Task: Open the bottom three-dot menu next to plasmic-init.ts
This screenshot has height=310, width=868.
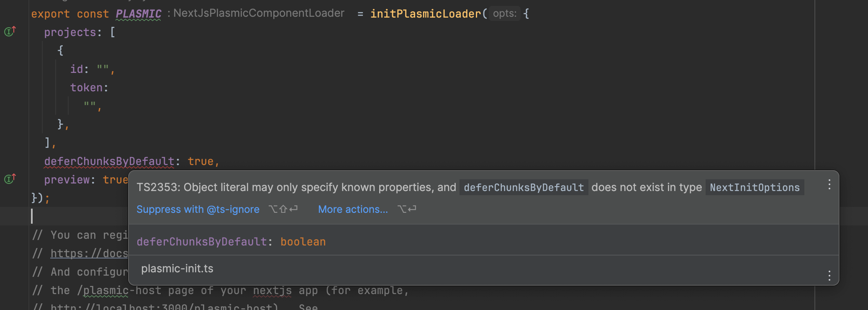Action: click(829, 275)
